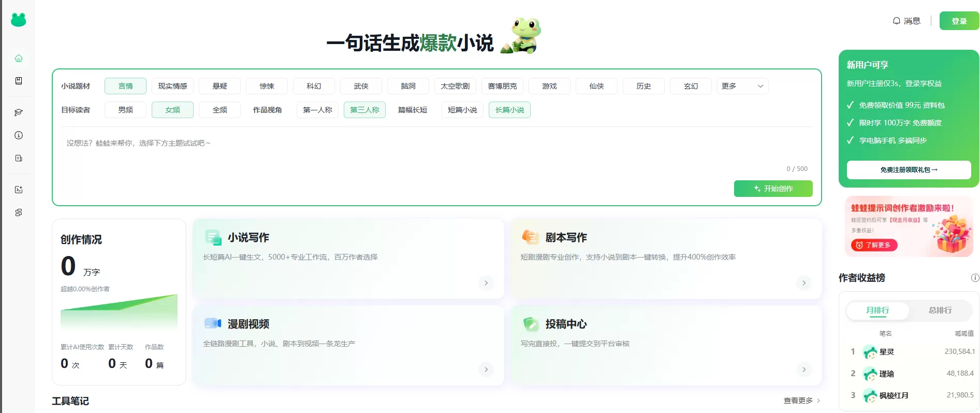This screenshot has width=980, height=413.
Task: Select 长篇小说 length
Action: pyautogui.click(x=509, y=110)
